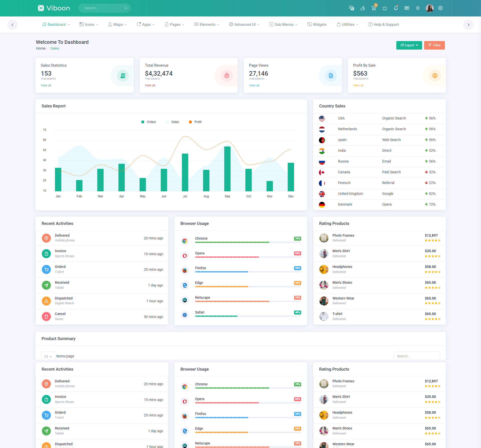Open the notifications bell
Viewport: 481px width, 448px height.
tap(396, 8)
